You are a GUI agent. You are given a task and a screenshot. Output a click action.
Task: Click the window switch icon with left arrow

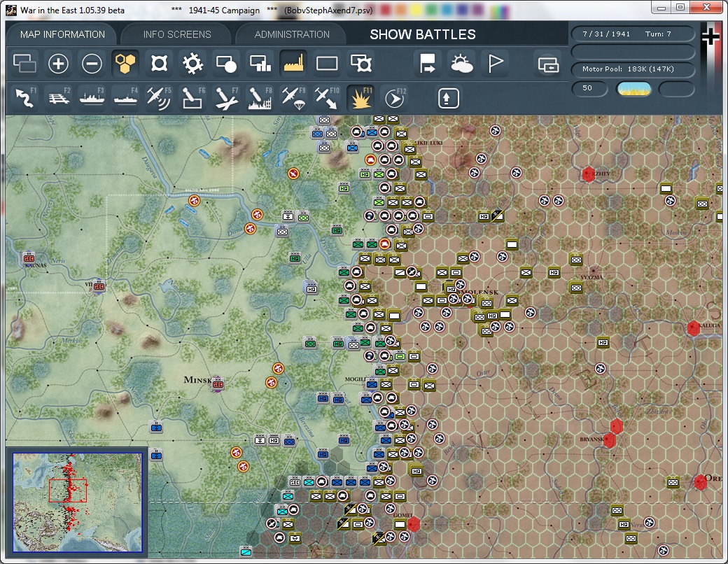click(x=548, y=64)
